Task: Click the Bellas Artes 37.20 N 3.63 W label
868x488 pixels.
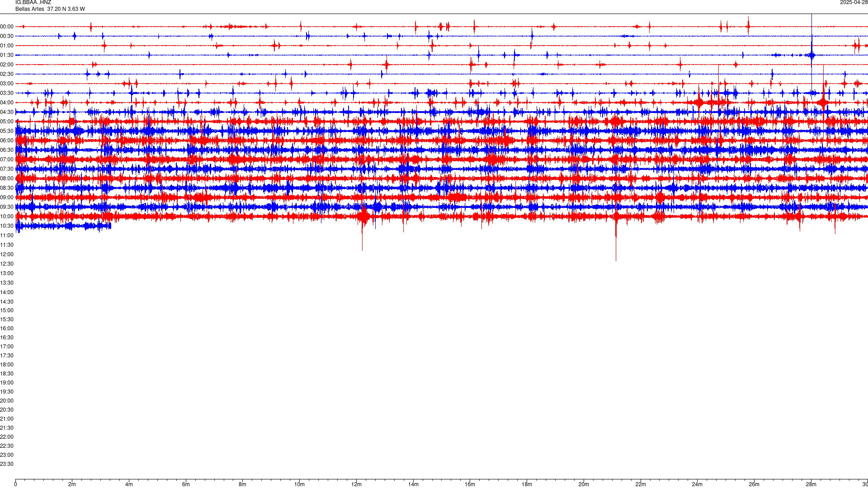Action: tap(50, 9)
